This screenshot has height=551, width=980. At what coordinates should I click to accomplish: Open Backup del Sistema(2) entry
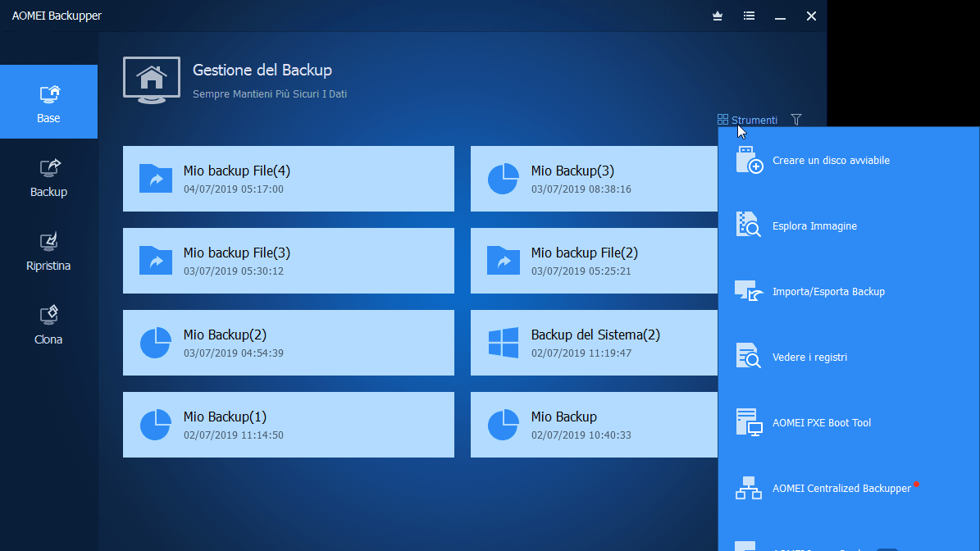click(594, 343)
